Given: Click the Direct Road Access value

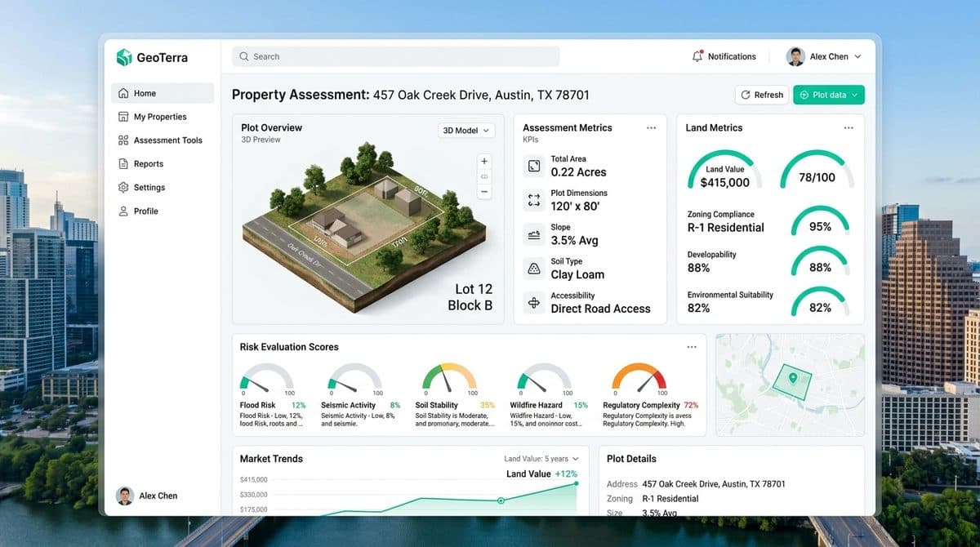Looking at the screenshot, I should pos(600,309).
